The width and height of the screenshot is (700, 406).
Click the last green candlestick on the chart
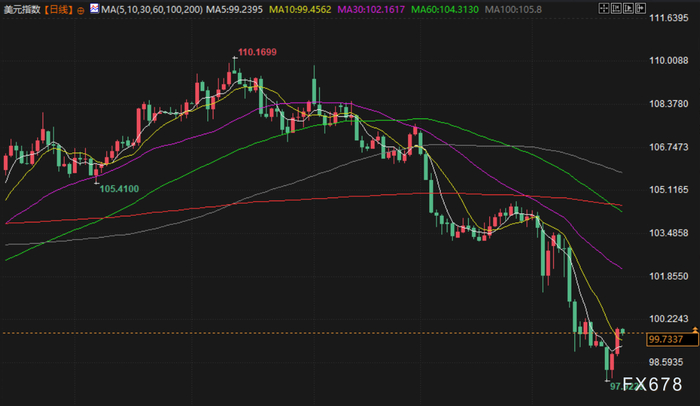coord(622,331)
